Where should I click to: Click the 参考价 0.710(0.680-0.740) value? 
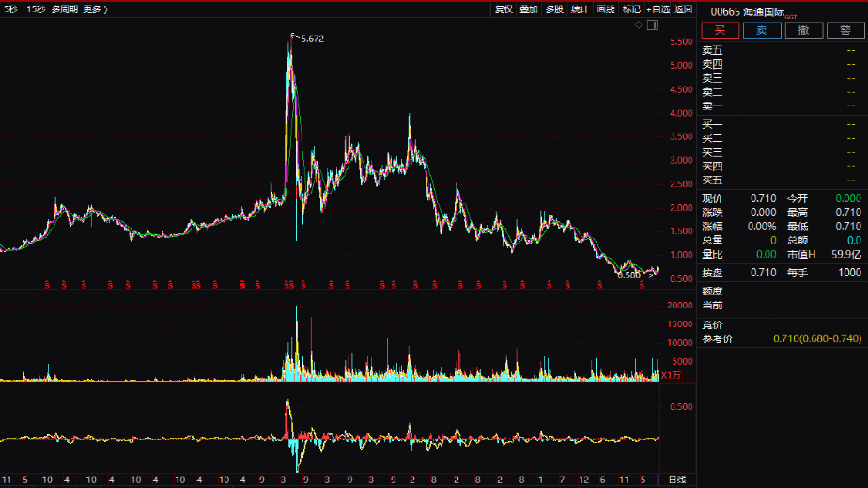pyautogui.click(x=817, y=338)
